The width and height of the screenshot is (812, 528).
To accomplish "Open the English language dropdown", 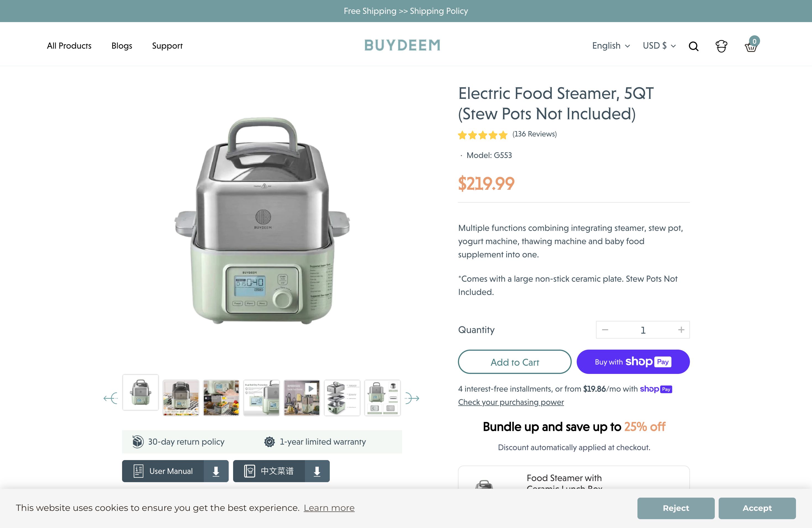I will coord(610,46).
